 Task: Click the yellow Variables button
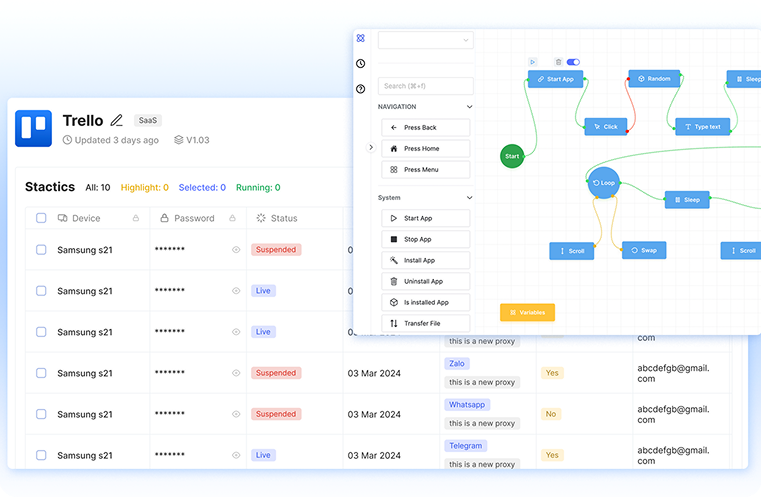pos(528,313)
